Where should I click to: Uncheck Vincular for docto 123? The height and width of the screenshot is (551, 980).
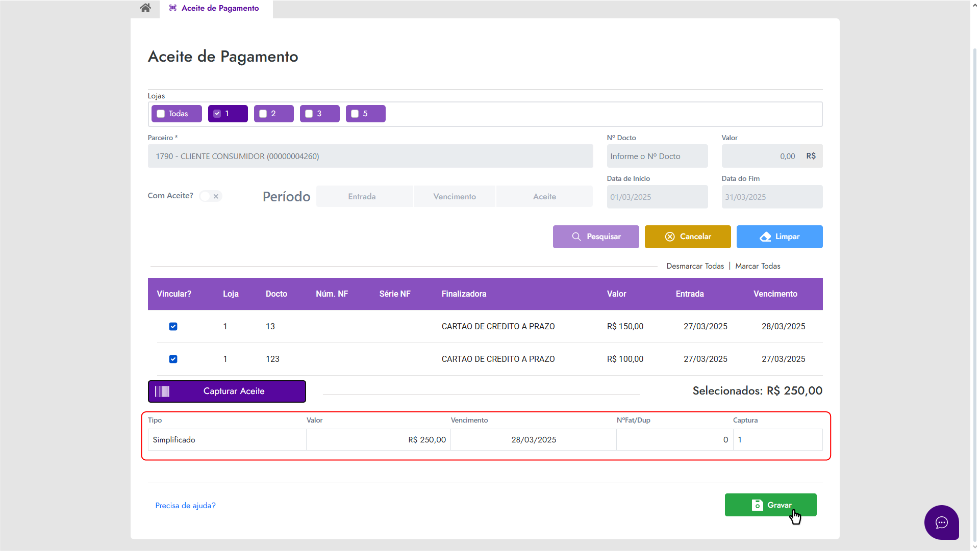click(173, 359)
